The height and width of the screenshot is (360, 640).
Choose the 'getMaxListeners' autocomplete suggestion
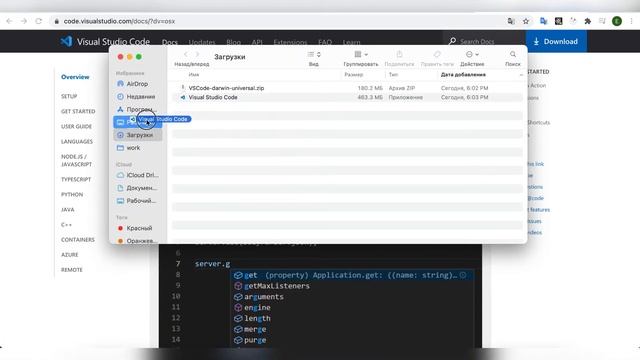pos(352,286)
